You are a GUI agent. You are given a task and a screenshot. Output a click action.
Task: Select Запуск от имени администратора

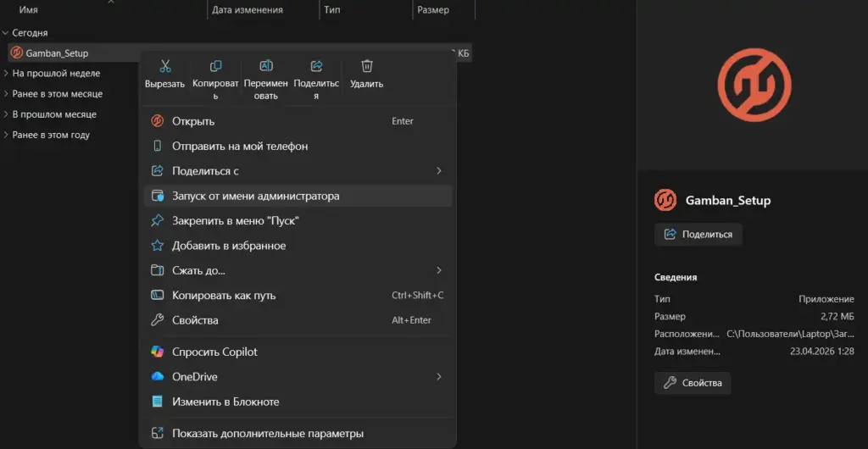click(298, 196)
